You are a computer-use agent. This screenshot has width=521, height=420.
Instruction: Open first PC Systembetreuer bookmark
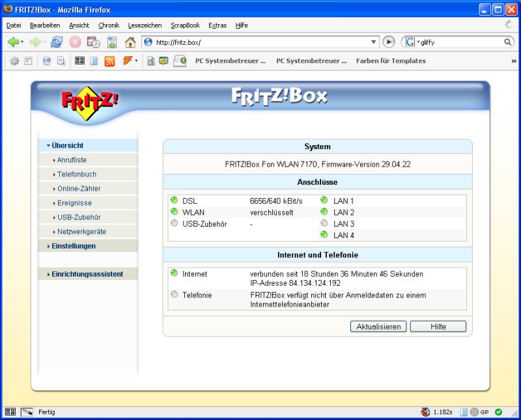point(231,61)
